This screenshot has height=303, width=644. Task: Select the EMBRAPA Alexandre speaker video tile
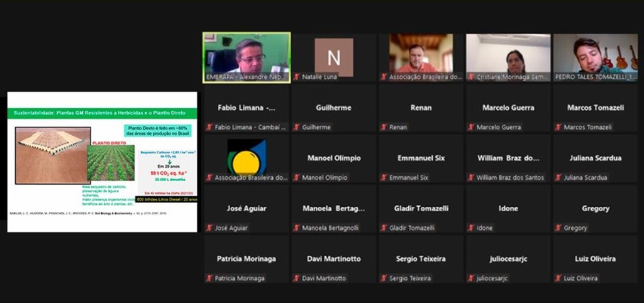247,57
